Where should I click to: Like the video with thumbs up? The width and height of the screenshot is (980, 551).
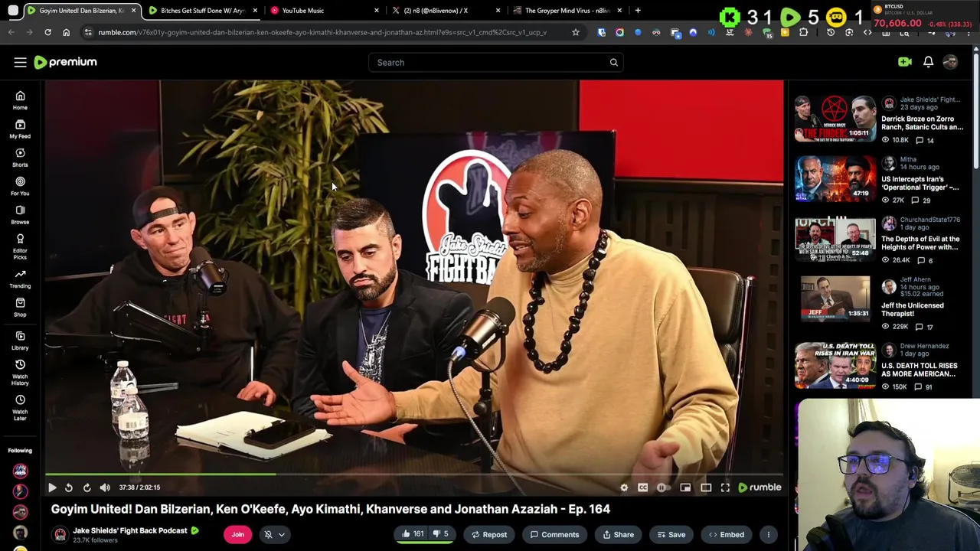click(x=413, y=534)
